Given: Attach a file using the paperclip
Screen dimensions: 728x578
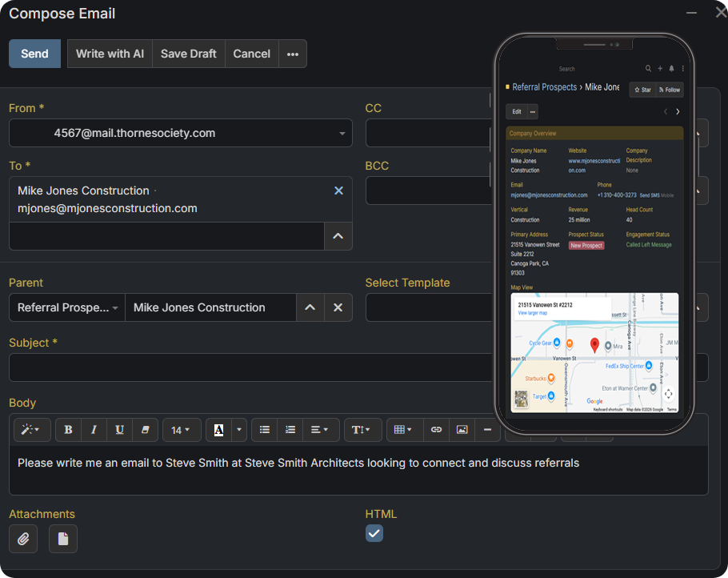Looking at the screenshot, I should pos(22,538).
